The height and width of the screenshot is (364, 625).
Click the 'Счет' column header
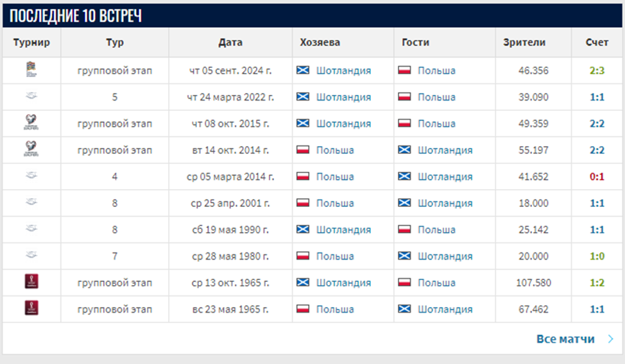[597, 42]
